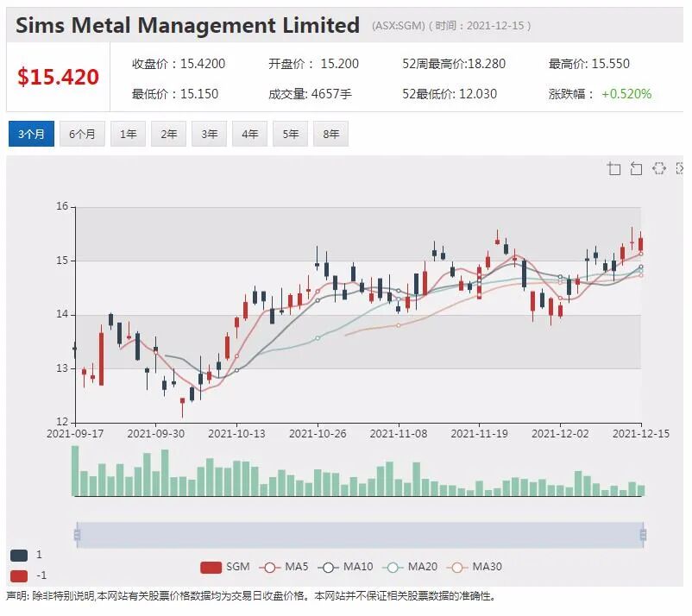The height and width of the screenshot is (616, 692).
Task: Click the 2021-11-19 axis label
Action: tap(479, 434)
